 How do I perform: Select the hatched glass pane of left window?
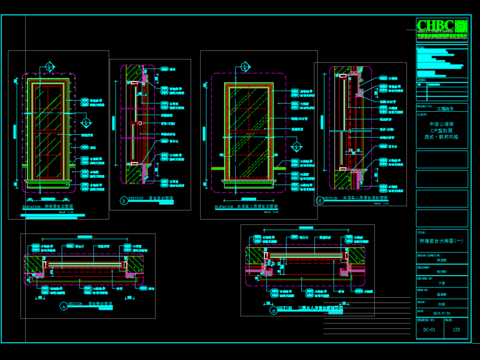48,131
